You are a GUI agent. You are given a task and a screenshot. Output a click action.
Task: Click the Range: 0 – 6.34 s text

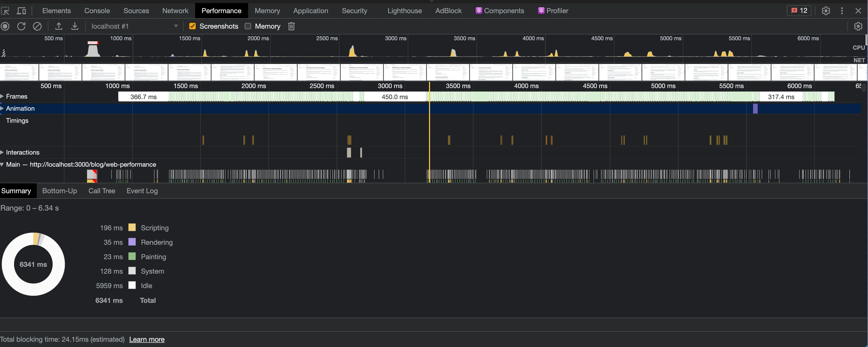[30, 208]
